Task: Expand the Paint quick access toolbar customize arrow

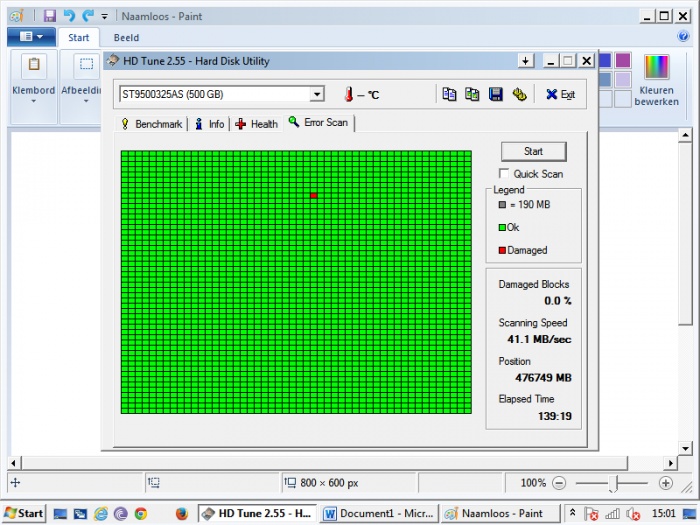Action: (x=104, y=17)
